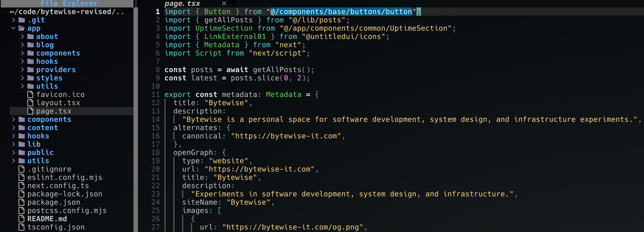644x232 pixels.
Task: Click the open folder icon beside app
Action: [22, 28]
